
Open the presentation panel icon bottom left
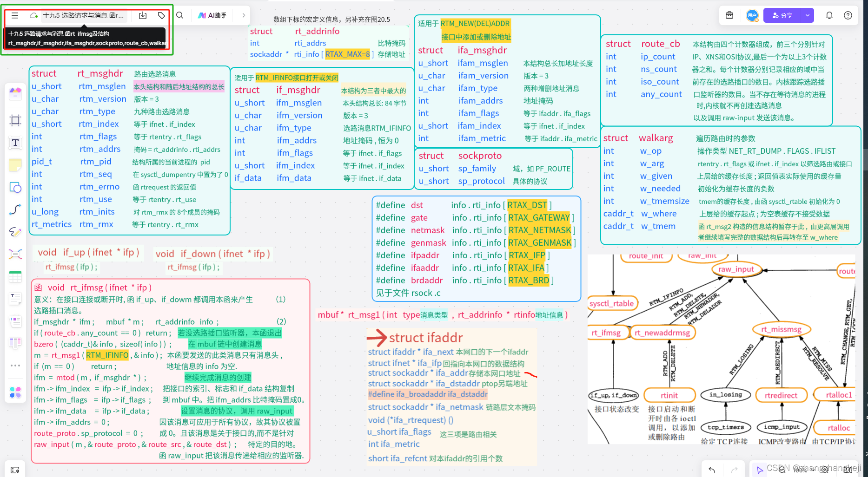click(15, 470)
